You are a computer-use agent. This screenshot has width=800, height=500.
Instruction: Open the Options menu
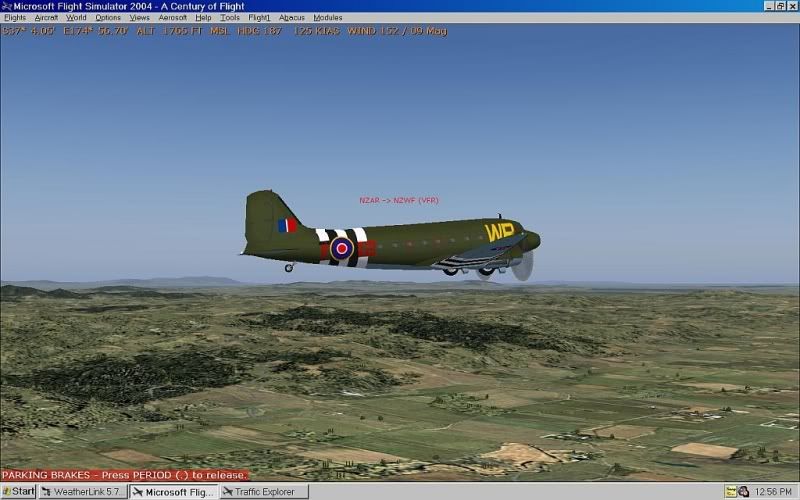108,18
